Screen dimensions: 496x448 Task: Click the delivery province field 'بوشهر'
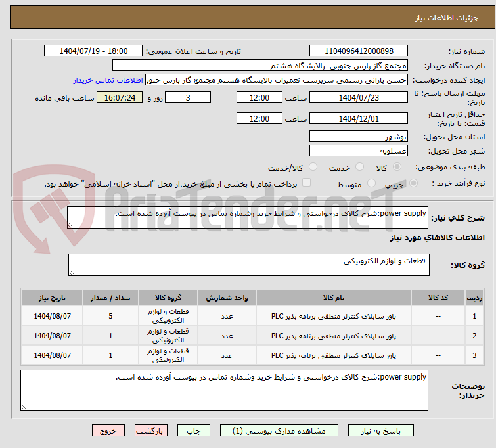(x=358, y=136)
